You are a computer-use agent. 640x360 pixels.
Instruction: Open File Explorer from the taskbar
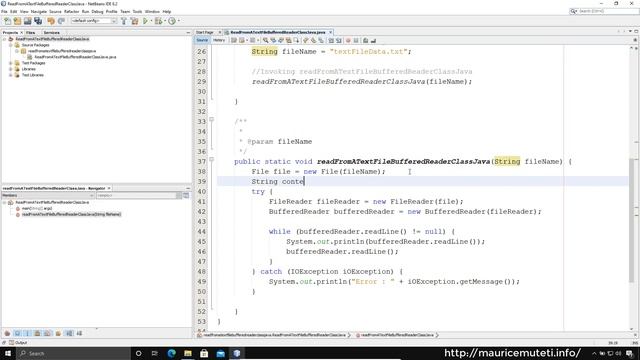coord(188,353)
